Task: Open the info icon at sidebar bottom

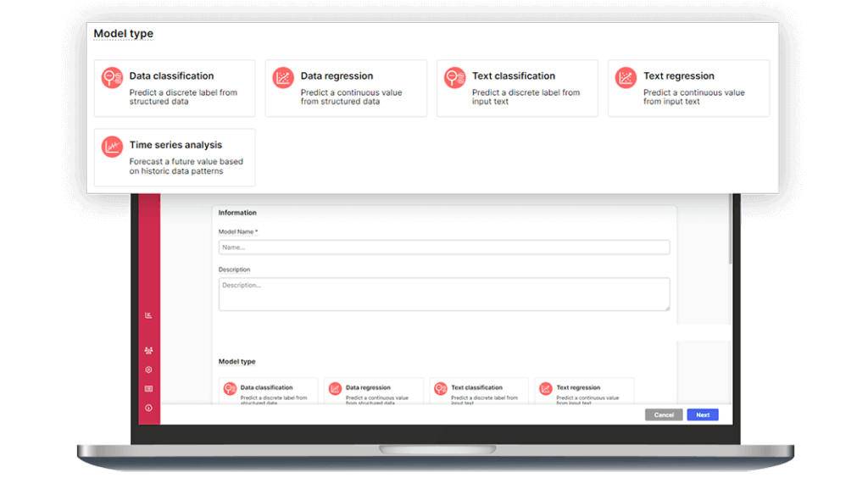Action: [148, 408]
